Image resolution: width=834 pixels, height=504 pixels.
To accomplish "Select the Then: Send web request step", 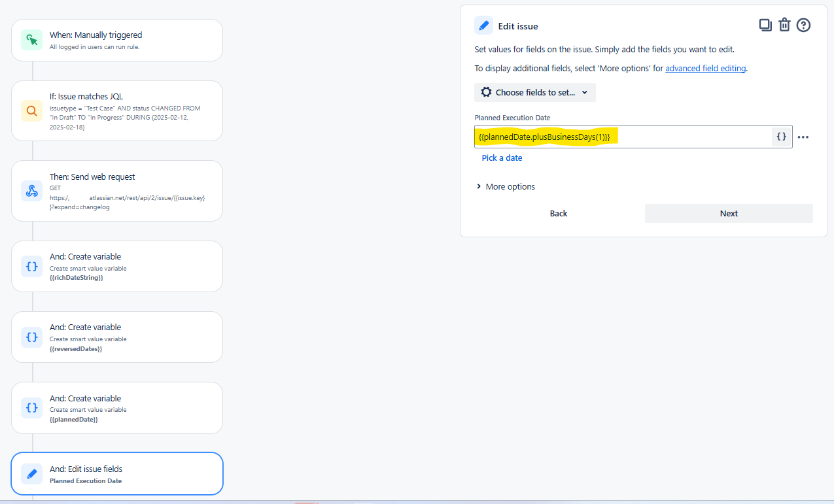I will tap(117, 191).
